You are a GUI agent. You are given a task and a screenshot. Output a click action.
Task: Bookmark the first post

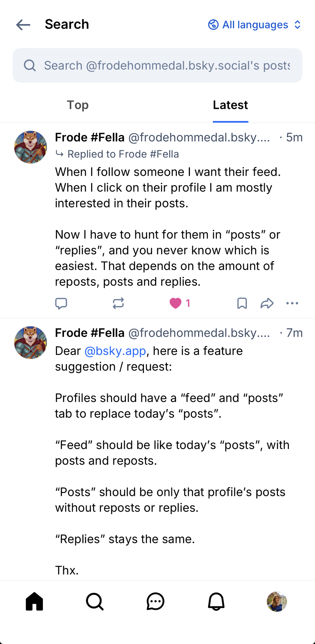242,303
